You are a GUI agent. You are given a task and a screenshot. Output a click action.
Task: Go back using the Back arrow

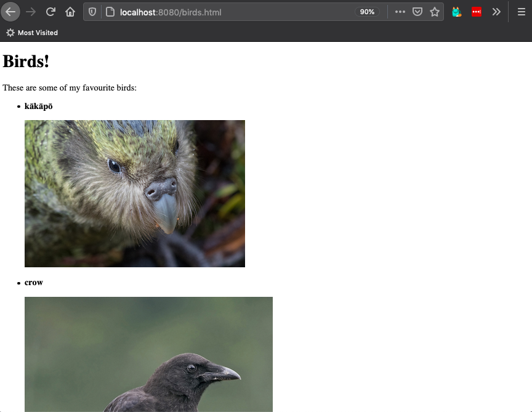click(x=10, y=12)
